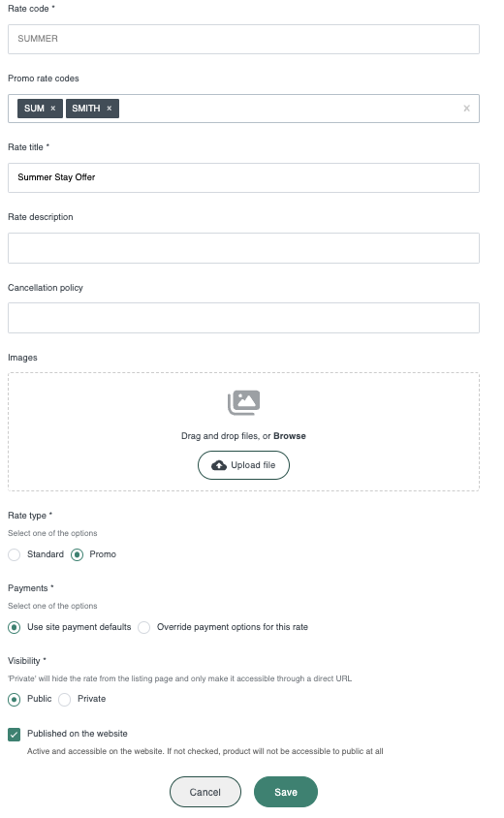
Task: Uncheck Published on the website
Action: (x=15, y=735)
